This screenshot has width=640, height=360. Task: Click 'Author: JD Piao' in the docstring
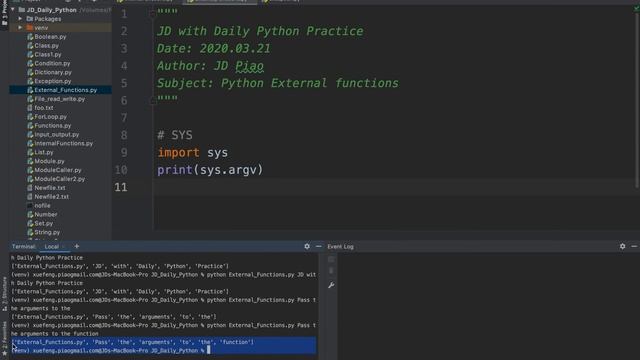[211, 66]
